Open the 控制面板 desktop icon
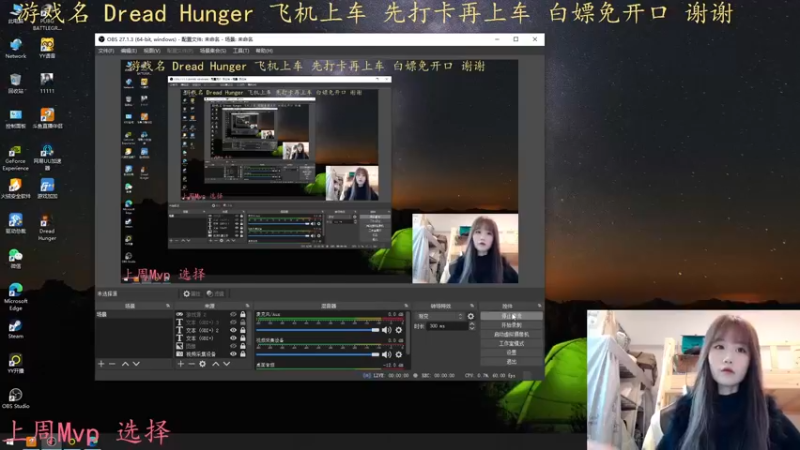This screenshot has height=450, width=800. coord(16,119)
